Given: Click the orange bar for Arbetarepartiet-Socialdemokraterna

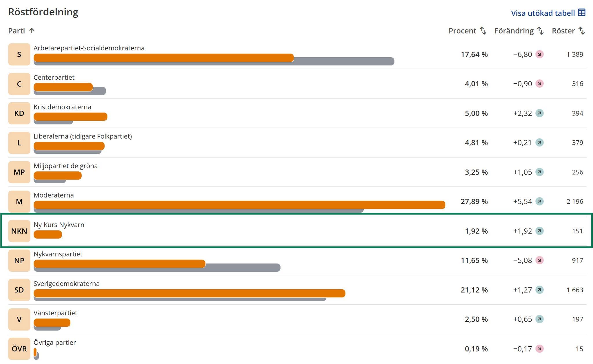Looking at the screenshot, I should [164, 58].
